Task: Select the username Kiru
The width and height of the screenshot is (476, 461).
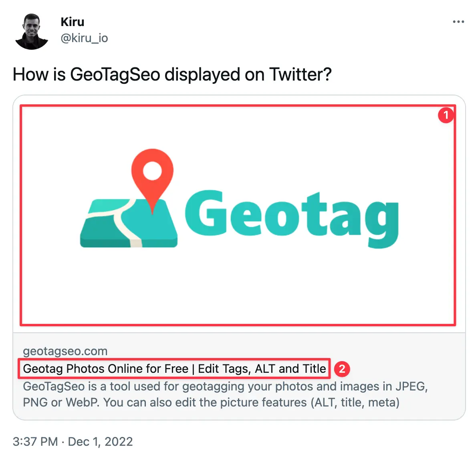Action: (72, 22)
